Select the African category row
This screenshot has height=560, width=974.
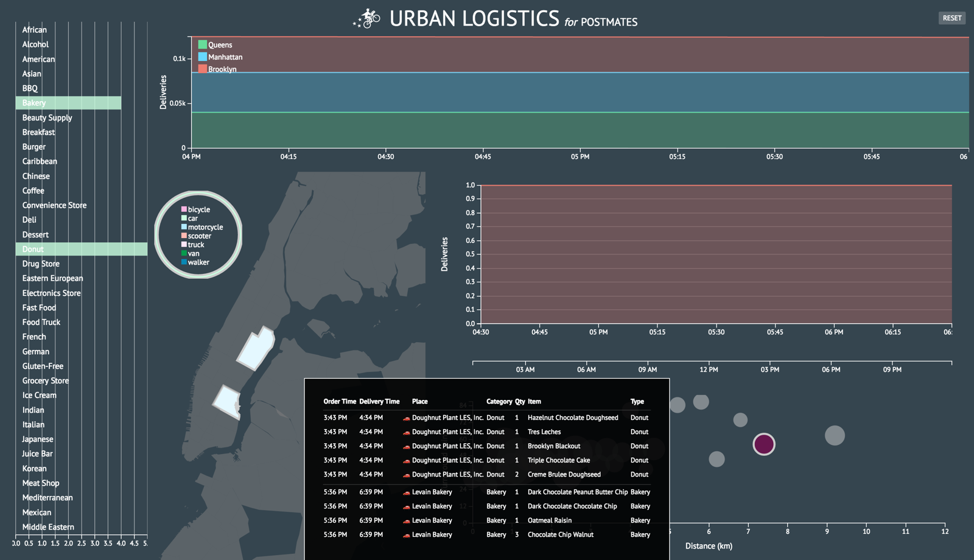click(34, 30)
